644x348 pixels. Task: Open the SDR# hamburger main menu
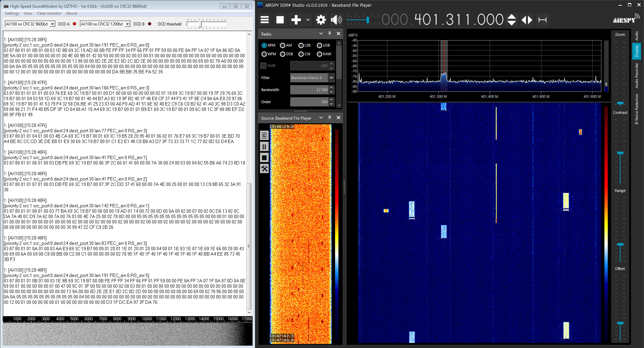pyautogui.click(x=265, y=20)
